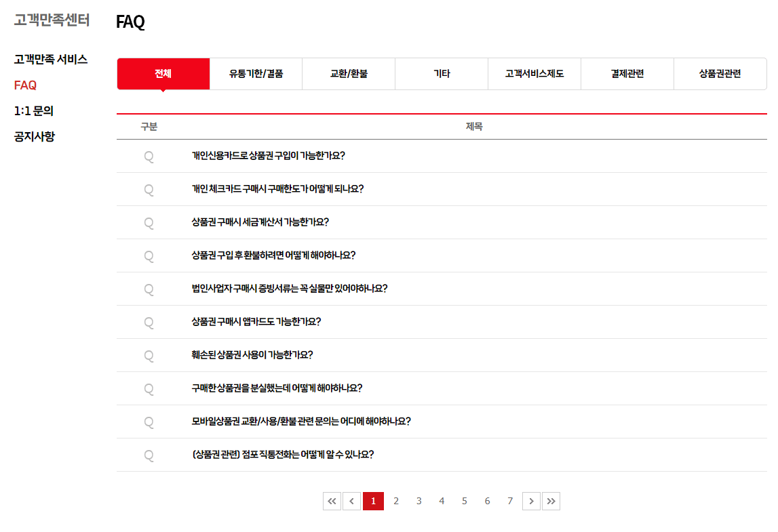Switch to the 고객서비스제도 tab
778x532 pixels.
click(x=534, y=73)
